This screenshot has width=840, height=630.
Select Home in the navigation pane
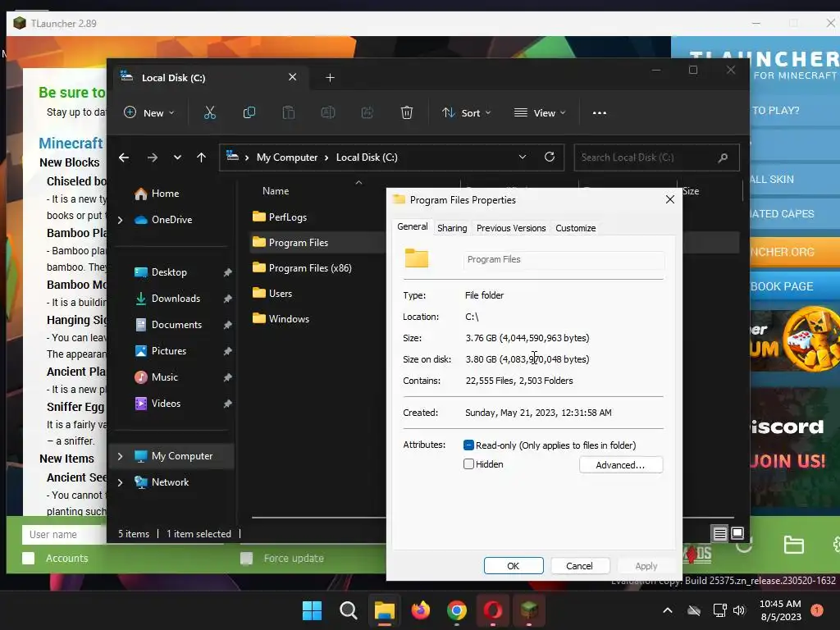coord(164,194)
